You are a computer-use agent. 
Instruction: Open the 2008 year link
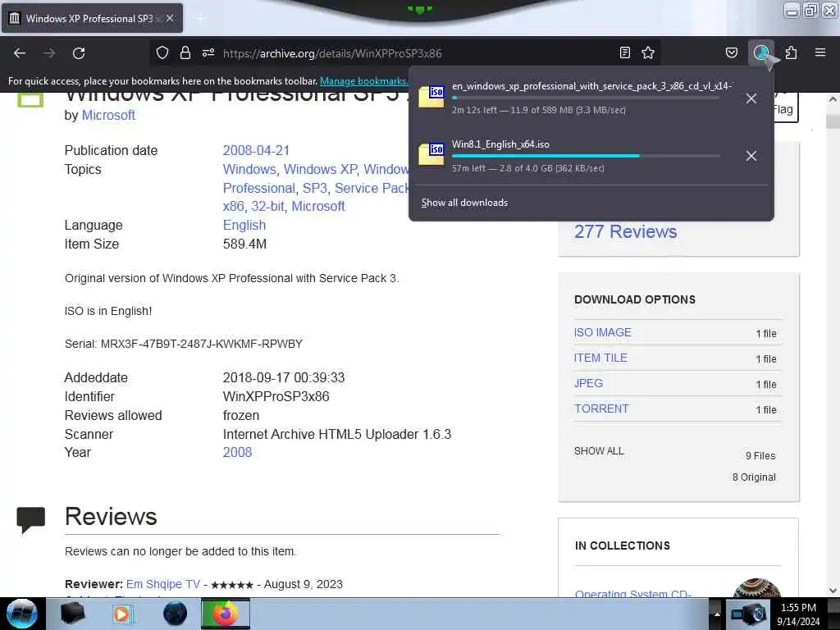(x=237, y=452)
